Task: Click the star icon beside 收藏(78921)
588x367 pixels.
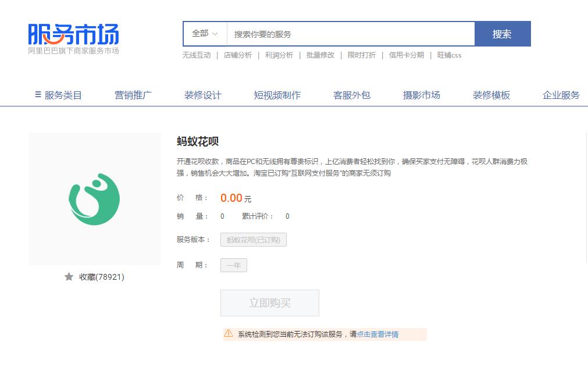Action: (69, 277)
